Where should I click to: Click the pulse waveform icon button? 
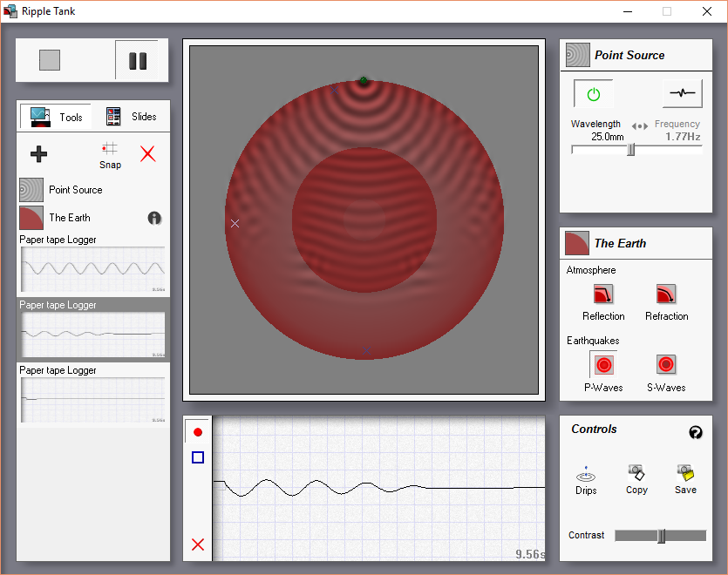pos(682,93)
